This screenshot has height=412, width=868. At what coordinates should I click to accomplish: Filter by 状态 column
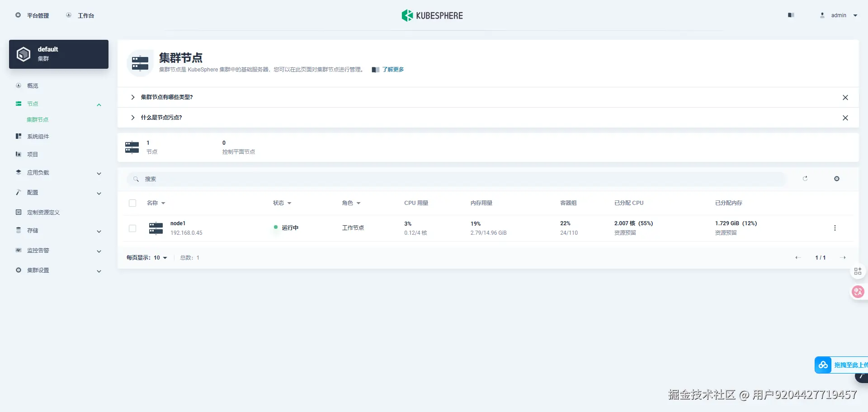282,203
